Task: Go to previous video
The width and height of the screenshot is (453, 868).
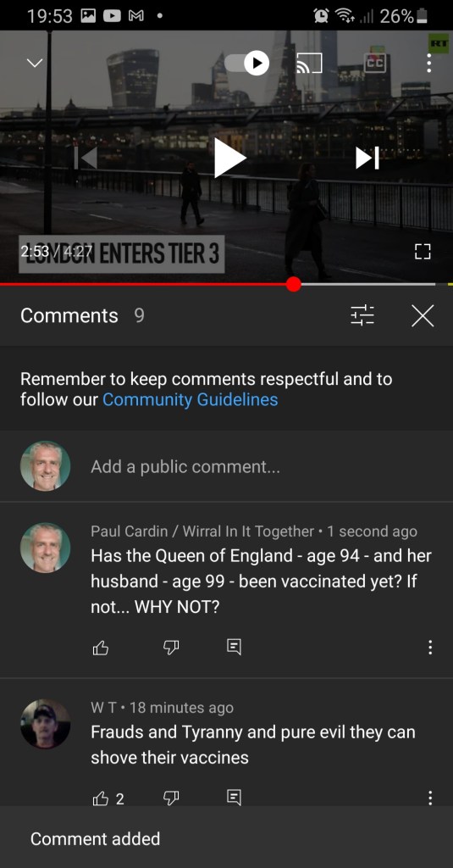Action: coord(86,158)
